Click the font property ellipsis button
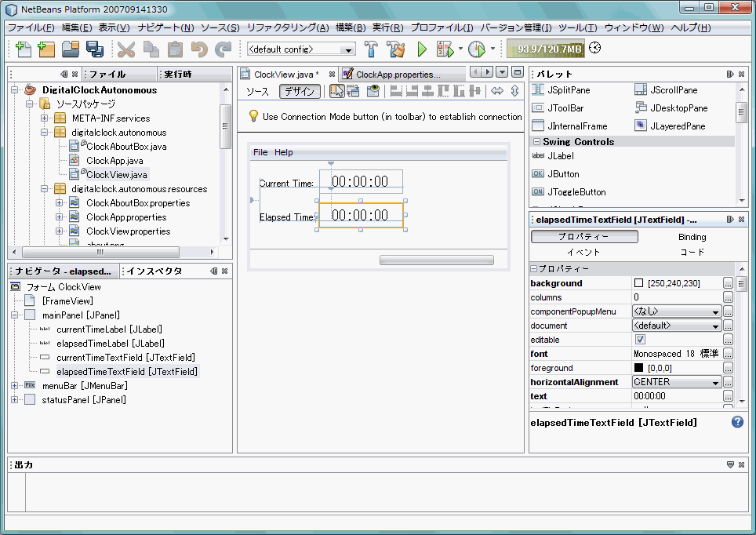 728,354
